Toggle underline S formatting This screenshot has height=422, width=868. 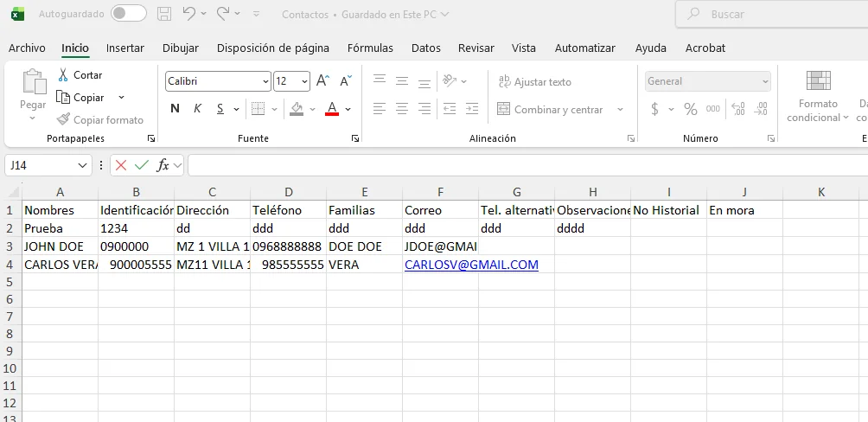pyautogui.click(x=220, y=109)
